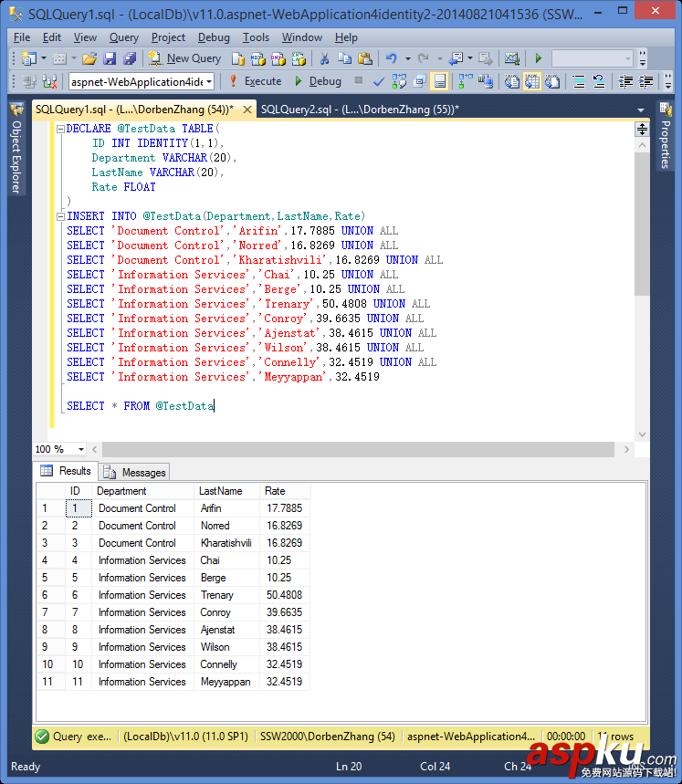
Task: Collapse the DECLARE @TestData block
Action: 60,129
